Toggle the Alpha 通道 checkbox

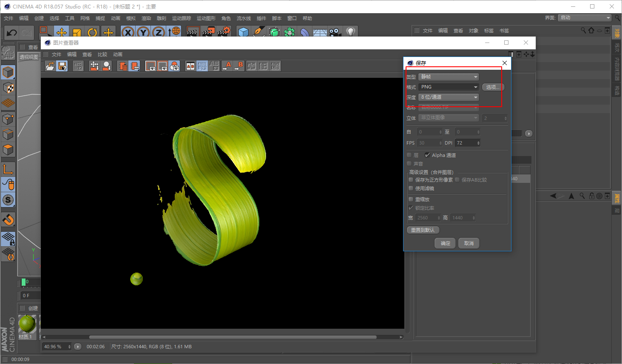coord(427,155)
